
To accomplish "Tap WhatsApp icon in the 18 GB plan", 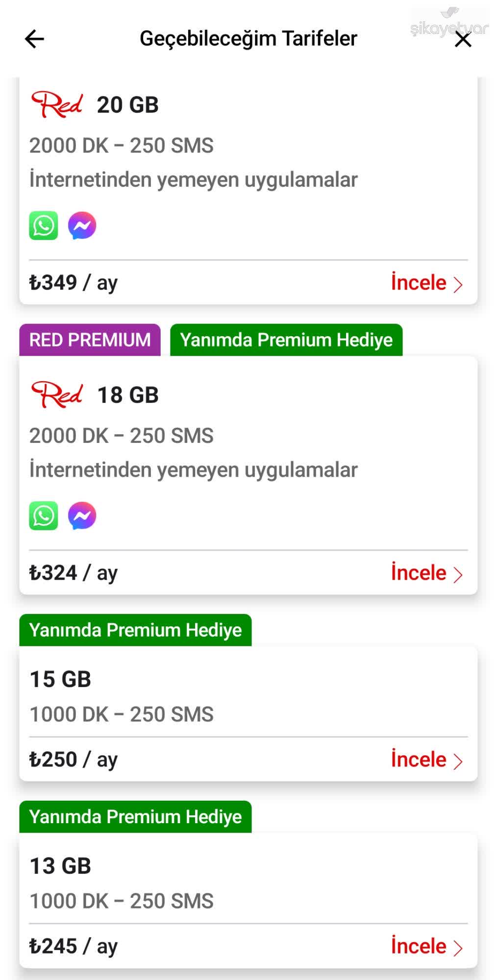I will coord(44,515).
